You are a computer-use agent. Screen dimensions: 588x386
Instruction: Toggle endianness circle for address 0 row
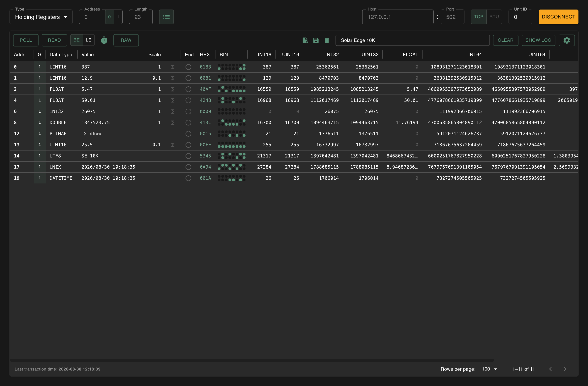point(188,67)
